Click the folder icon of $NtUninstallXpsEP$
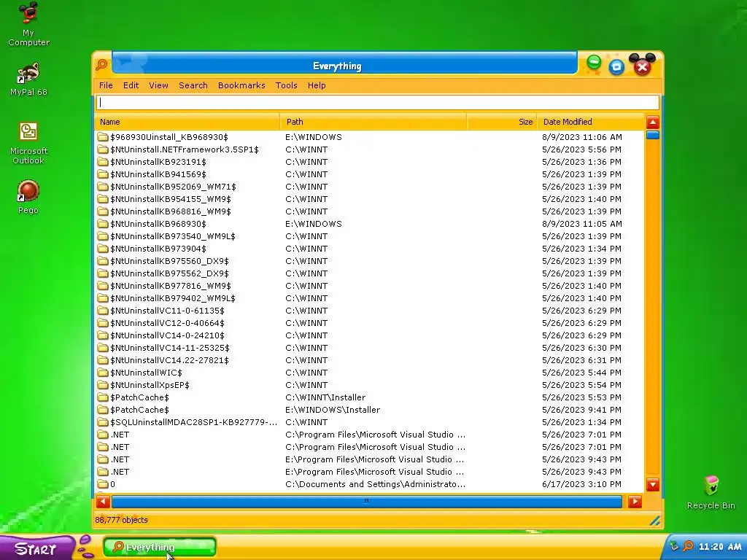 102,385
